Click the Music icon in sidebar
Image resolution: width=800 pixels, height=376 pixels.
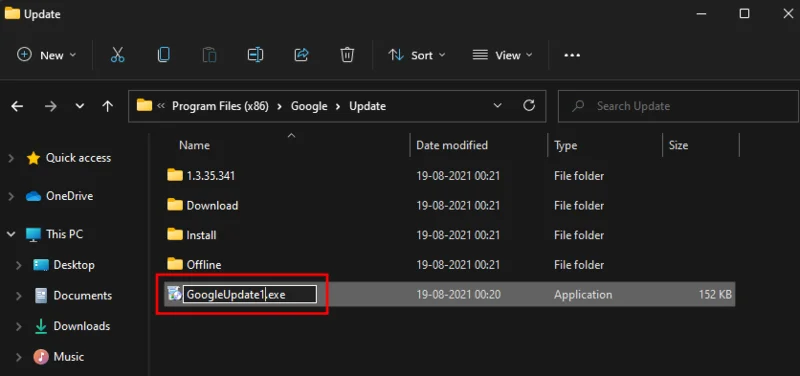click(41, 357)
